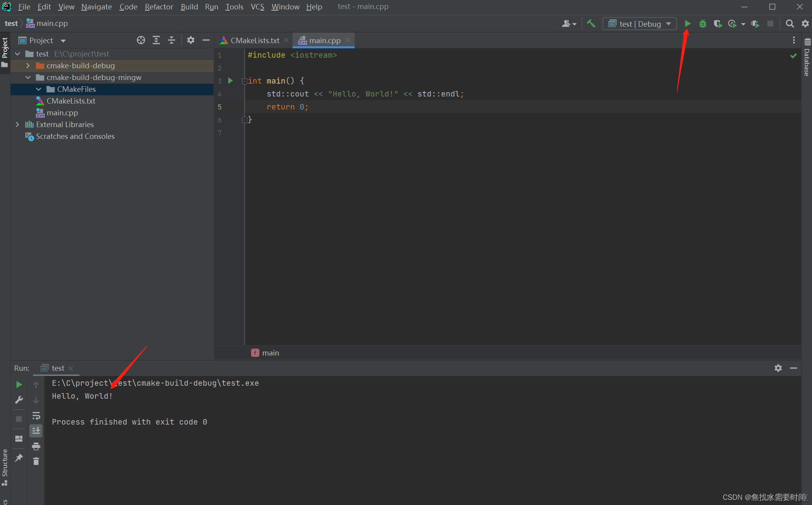Build project with the hammer icon
812x505 pixels.
pos(591,24)
